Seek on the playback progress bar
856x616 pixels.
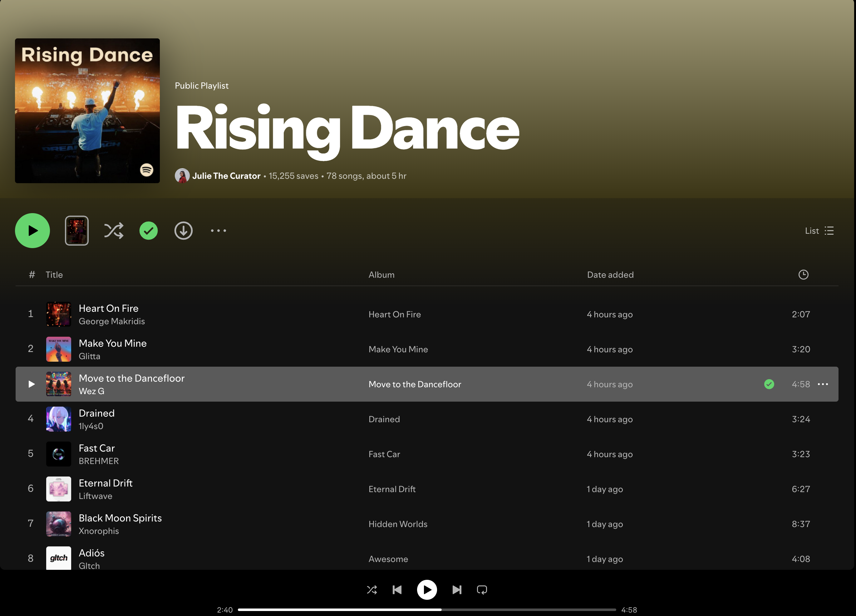pos(426,609)
